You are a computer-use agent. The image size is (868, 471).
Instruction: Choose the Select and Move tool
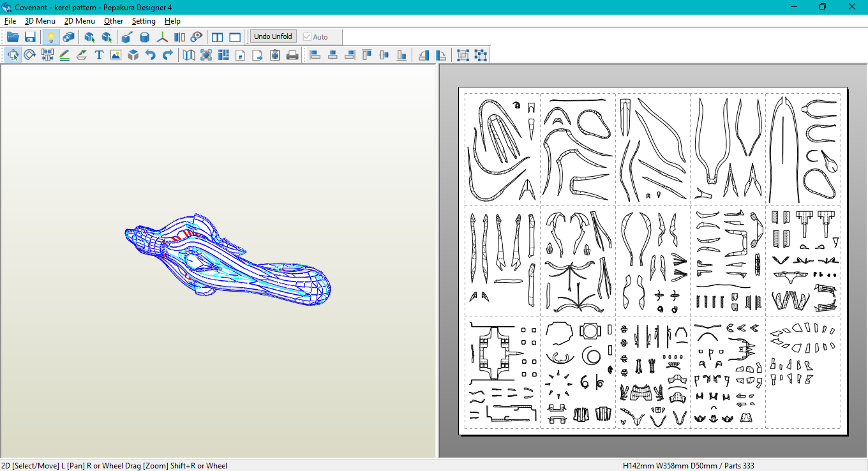click(13, 55)
